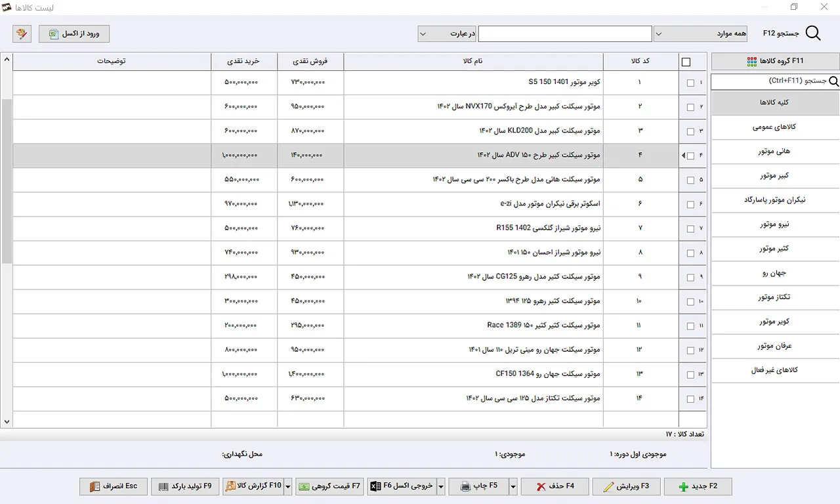Image resolution: width=840 pixels, height=504 pixels.
Task: Open the در عبارت match type dropdown
Action: (x=447, y=33)
